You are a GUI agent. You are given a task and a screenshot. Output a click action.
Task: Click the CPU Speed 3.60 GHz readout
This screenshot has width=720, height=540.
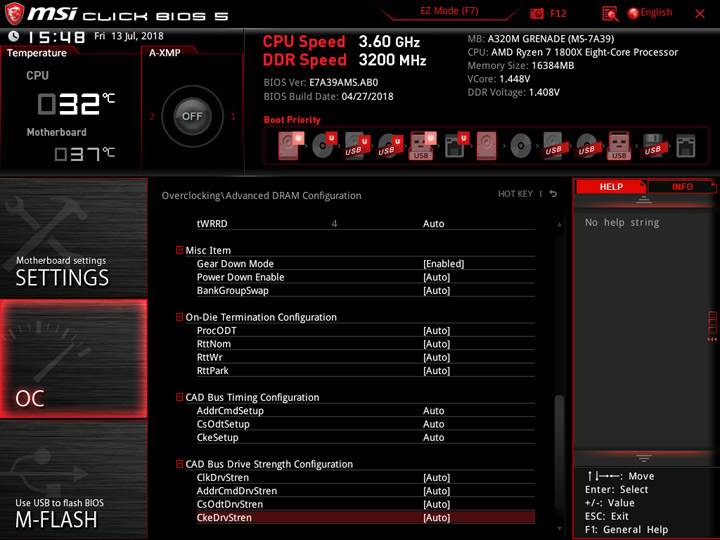click(x=341, y=42)
